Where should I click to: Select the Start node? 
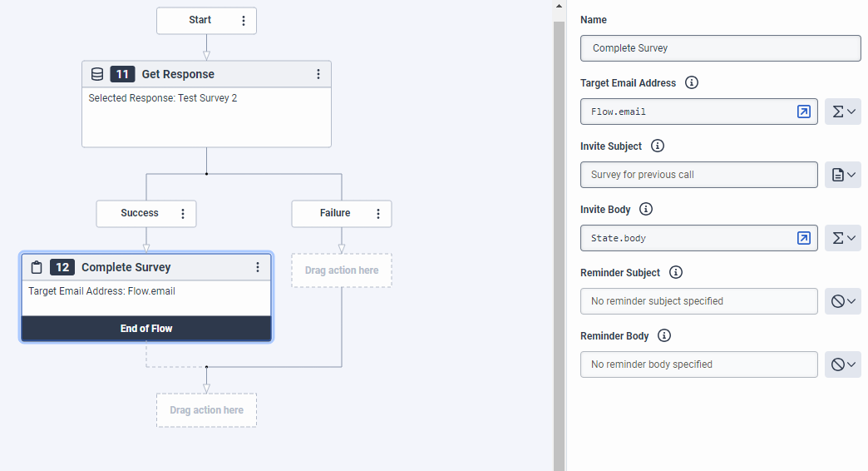click(200, 21)
